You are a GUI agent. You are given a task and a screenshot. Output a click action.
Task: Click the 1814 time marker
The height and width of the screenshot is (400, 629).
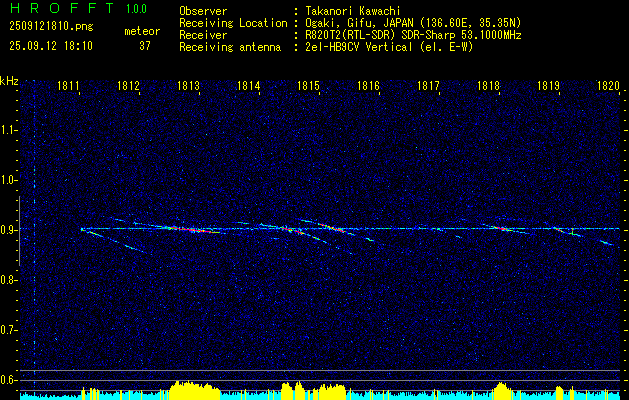point(248,85)
